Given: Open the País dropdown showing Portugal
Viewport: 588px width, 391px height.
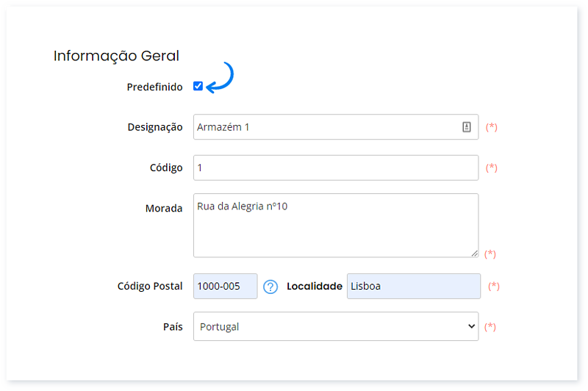Looking at the screenshot, I should (336, 326).
